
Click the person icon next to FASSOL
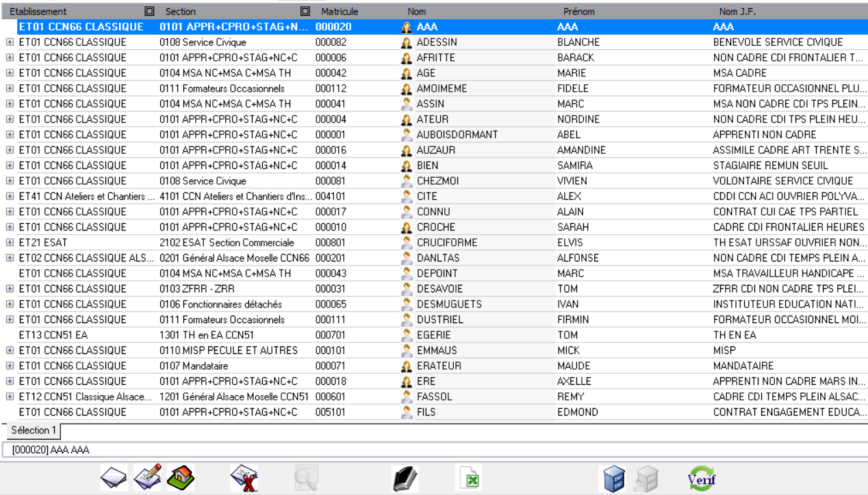407,396
